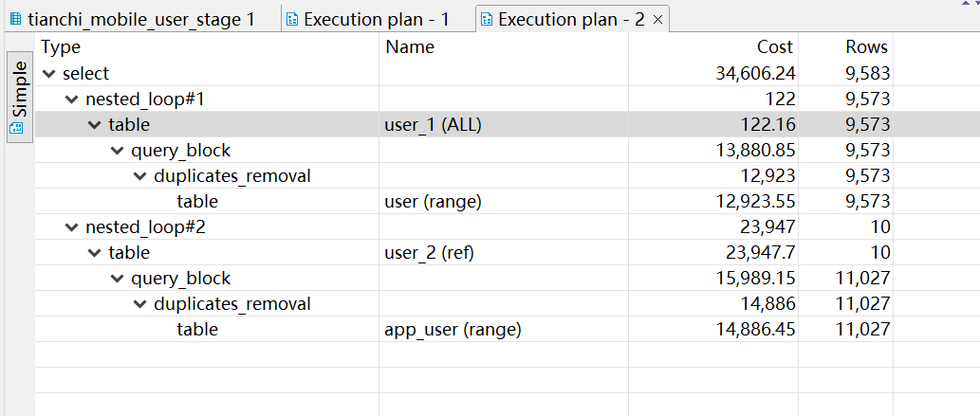The width and height of the screenshot is (980, 416).
Task: Click the cost value 34,606.24
Action: [x=755, y=74]
